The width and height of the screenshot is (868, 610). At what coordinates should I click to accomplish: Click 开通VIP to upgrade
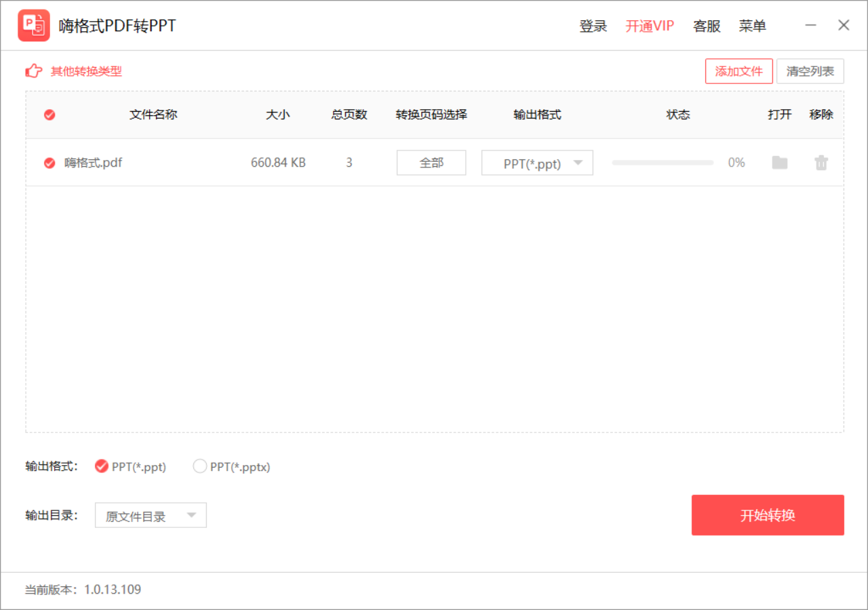650,26
